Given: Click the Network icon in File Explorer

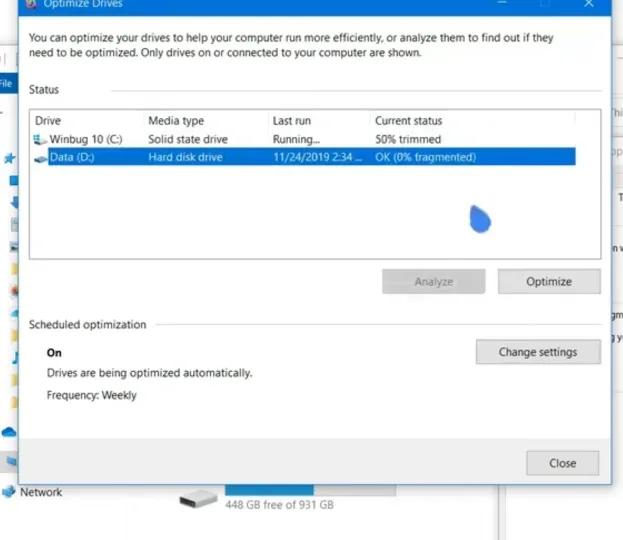Looking at the screenshot, I should click(x=9, y=492).
